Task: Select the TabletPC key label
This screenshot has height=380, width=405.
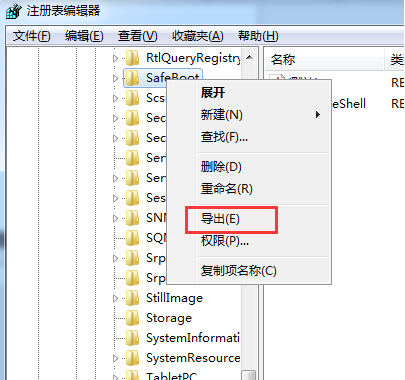Action: coord(172,376)
